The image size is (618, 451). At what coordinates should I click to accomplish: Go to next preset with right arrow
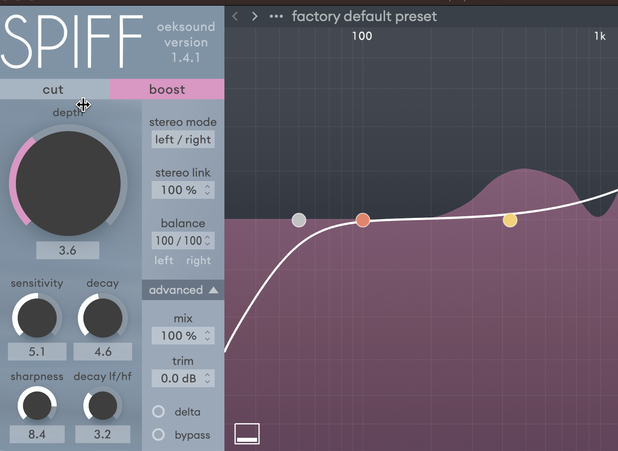coord(255,16)
